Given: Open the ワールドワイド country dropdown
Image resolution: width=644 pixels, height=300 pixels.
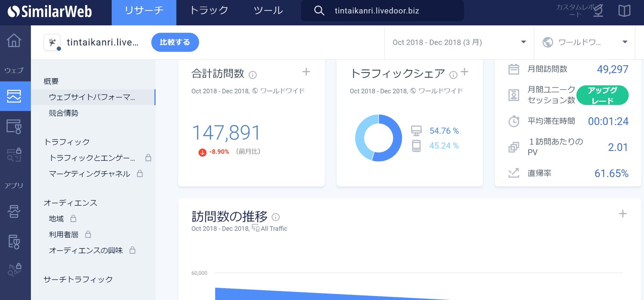Looking at the screenshot, I should 585,42.
